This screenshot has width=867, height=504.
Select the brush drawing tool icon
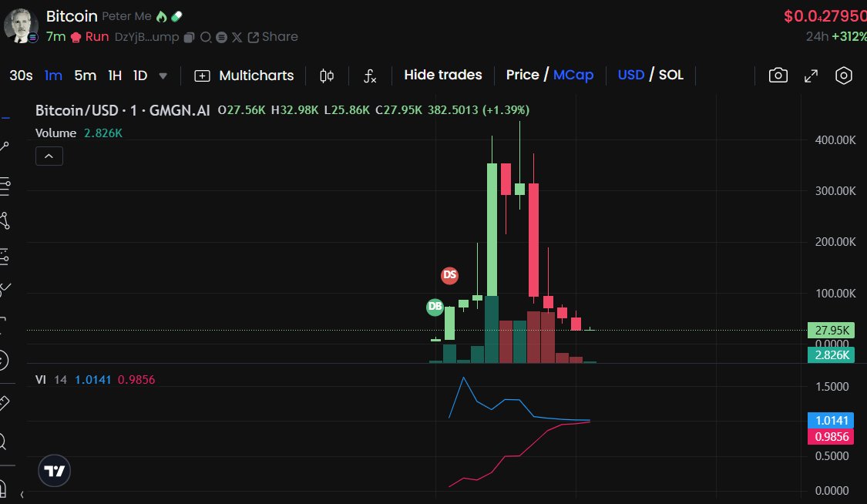tap(5, 289)
